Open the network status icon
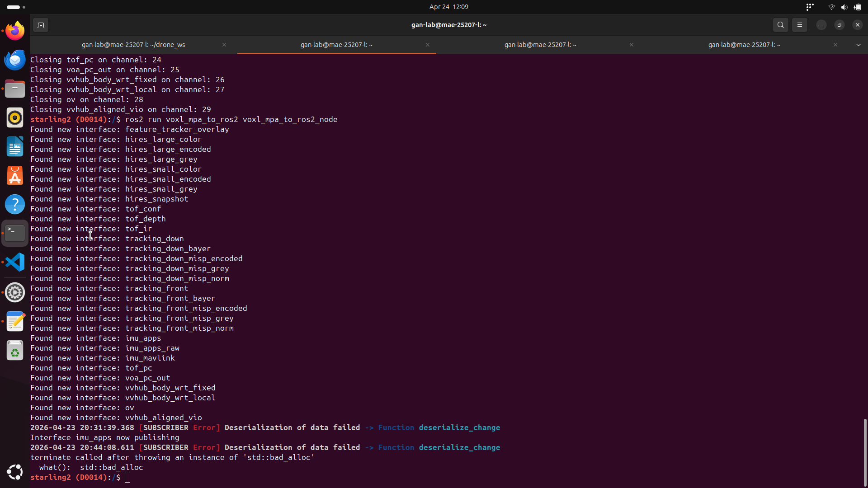Viewport: 868px width, 488px height. pos(831,7)
